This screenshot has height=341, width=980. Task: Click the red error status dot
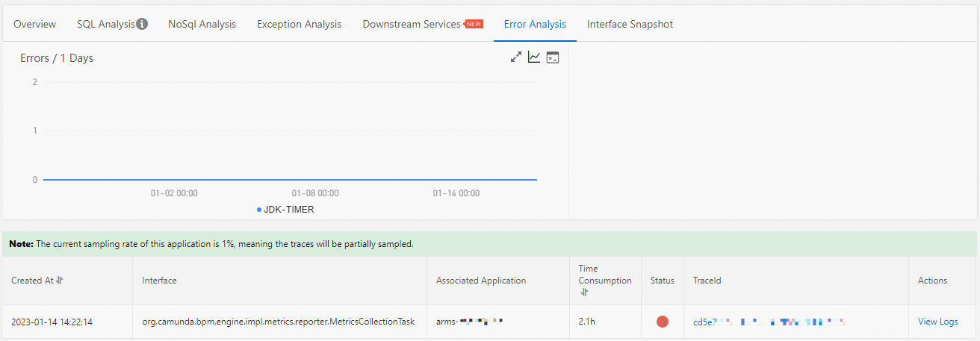[x=663, y=322]
